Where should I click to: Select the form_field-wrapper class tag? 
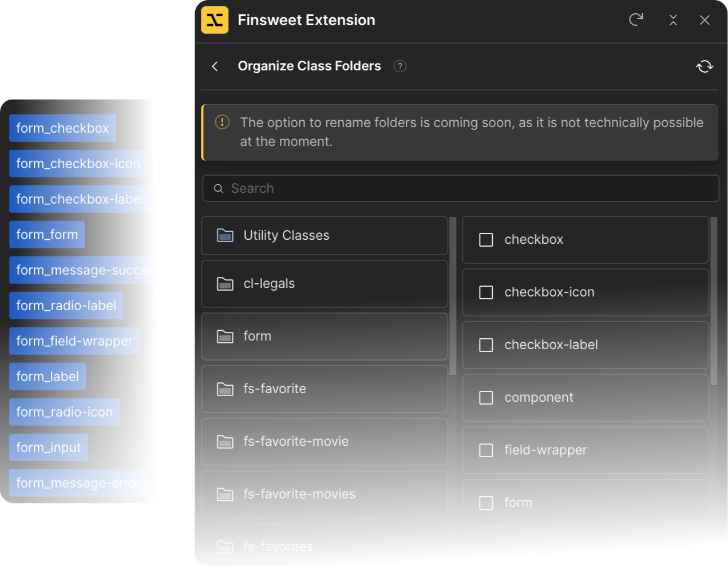coord(74,341)
